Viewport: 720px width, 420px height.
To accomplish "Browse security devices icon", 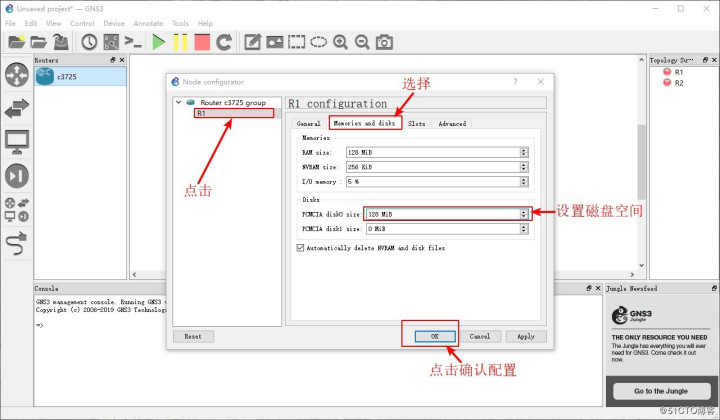I will 17,176.
